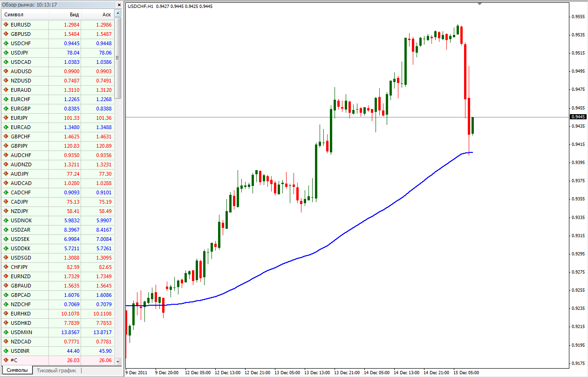Close the Обзор рынка panel

pyautogui.click(x=118, y=5)
